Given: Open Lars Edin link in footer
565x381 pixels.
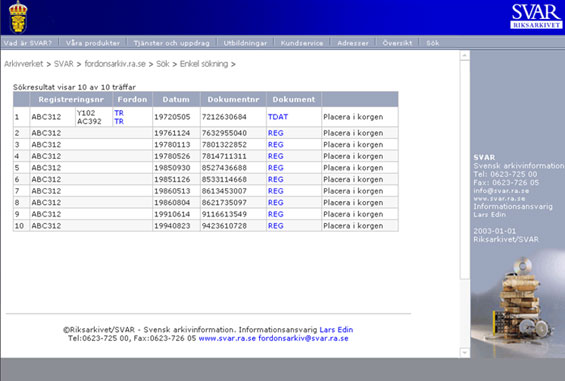Looking at the screenshot, I should (x=336, y=330).
